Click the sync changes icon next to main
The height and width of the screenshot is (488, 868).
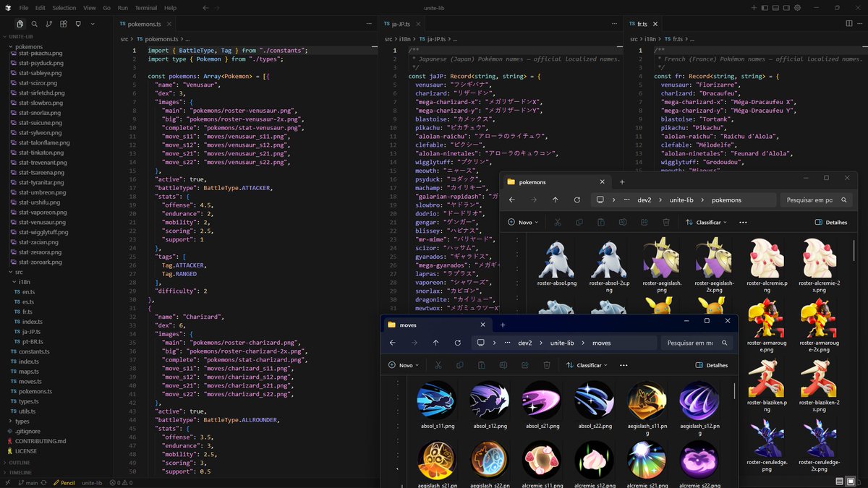click(x=44, y=481)
